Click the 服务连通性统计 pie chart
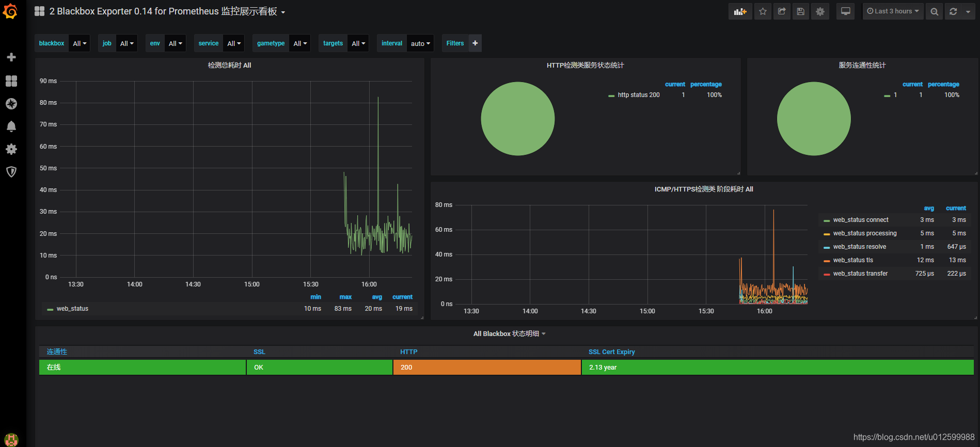980x447 pixels. click(x=814, y=119)
